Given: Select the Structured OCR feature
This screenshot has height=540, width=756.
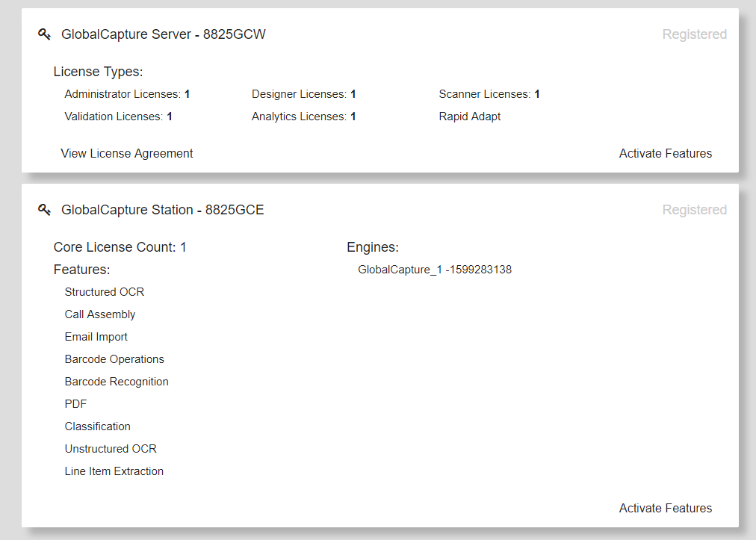Looking at the screenshot, I should (x=104, y=292).
